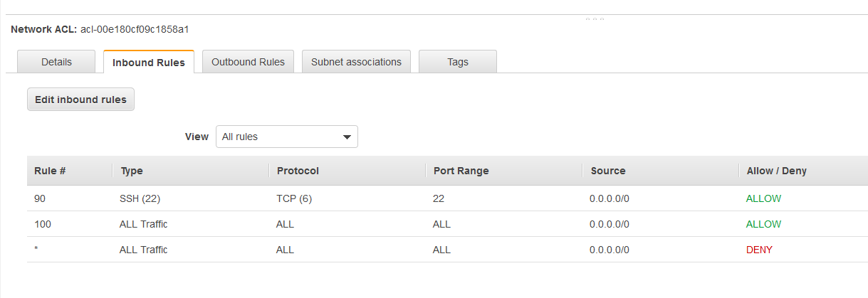868x298 pixels.
Task: Select the Tags tab
Action: coord(458,62)
